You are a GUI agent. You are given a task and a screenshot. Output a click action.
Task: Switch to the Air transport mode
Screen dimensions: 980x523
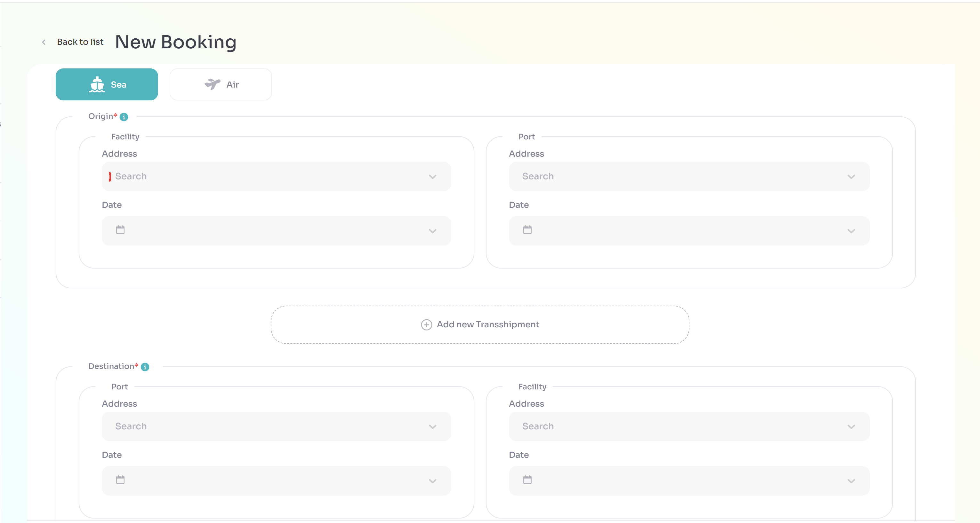tap(221, 84)
